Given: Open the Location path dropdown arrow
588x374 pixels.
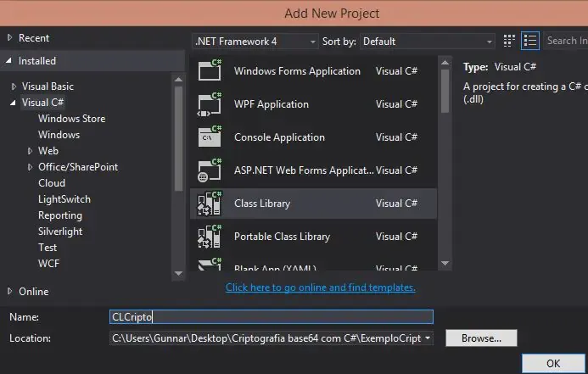Looking at the screenshot, I should 428,338.
